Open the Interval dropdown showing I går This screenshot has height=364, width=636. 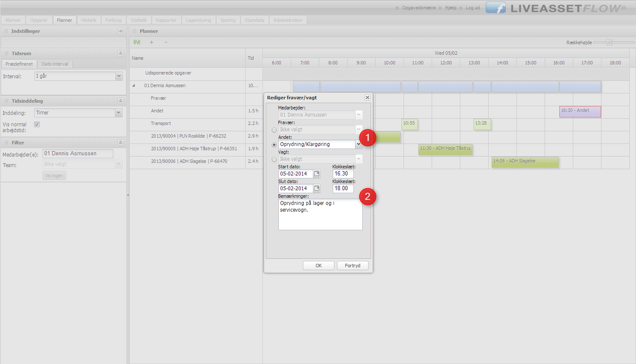[119, 76]
